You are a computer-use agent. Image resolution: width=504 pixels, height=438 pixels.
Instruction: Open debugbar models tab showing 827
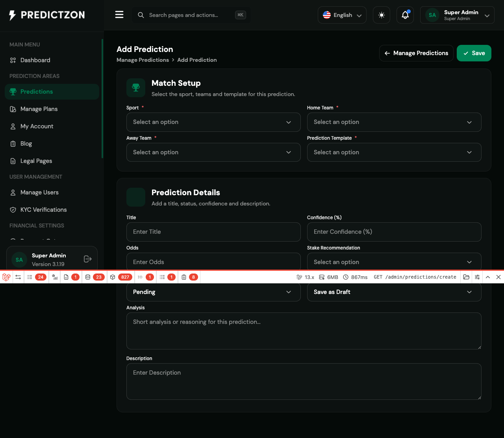pos(120,277)
